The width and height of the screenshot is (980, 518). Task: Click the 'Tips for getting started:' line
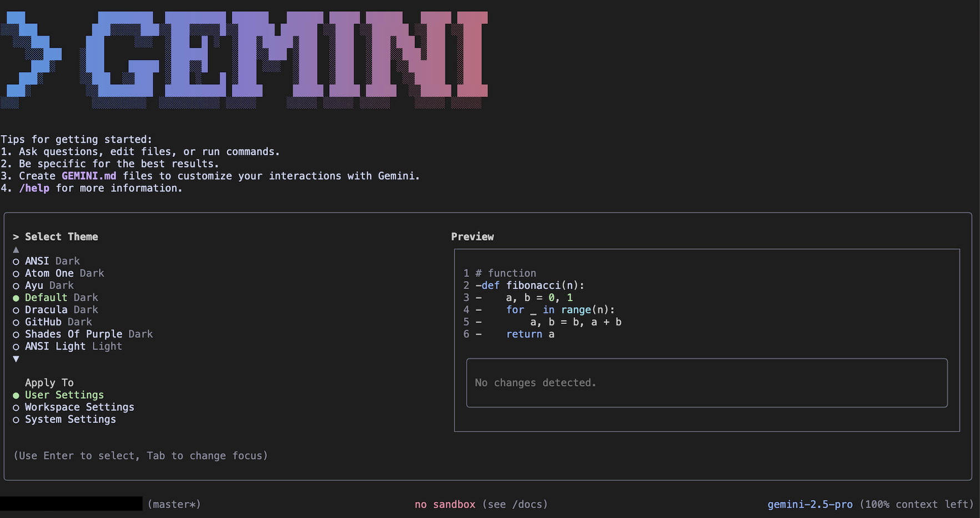(76, 139)
